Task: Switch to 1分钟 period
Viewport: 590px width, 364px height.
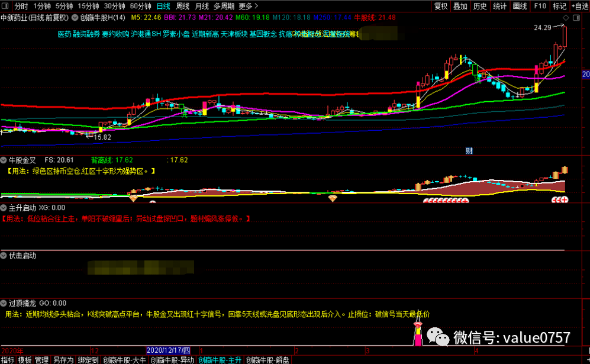Action: click(x=42, y=6)
